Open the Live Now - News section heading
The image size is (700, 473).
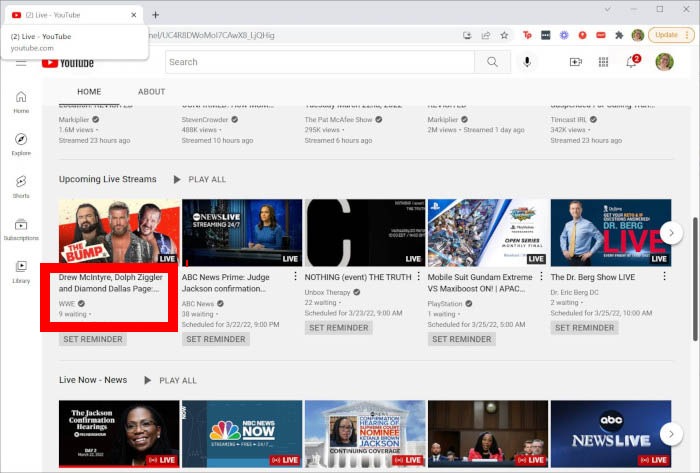point(93,380)
